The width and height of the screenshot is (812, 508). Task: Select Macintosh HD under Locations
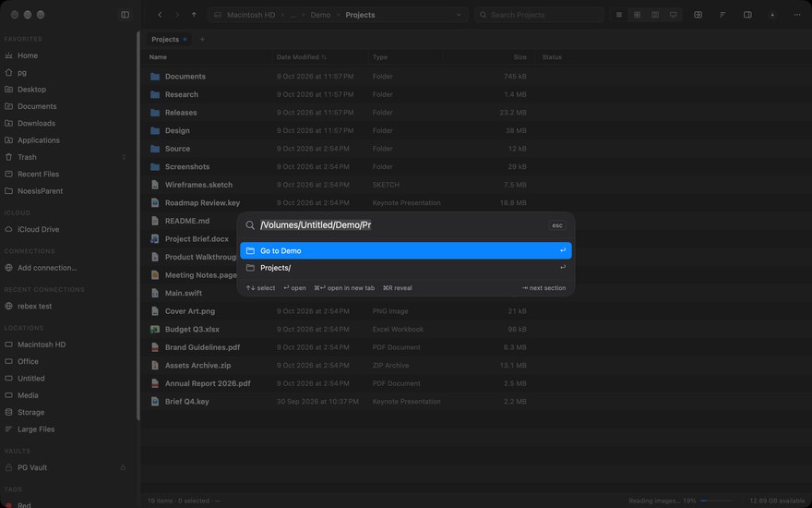pos(42,345)
